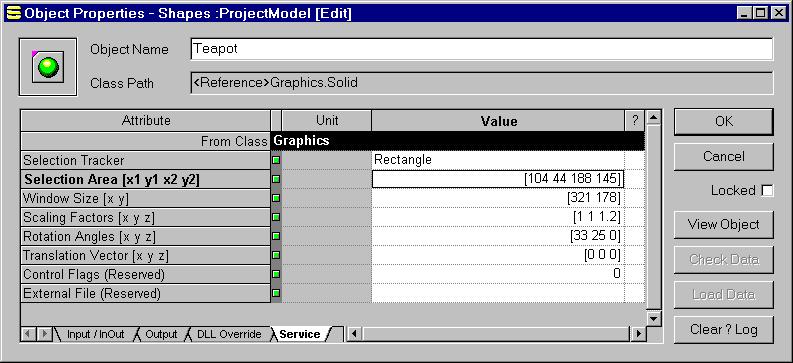
Task: Click green indicator beside Control Flags
Action: tap(276, 274)
